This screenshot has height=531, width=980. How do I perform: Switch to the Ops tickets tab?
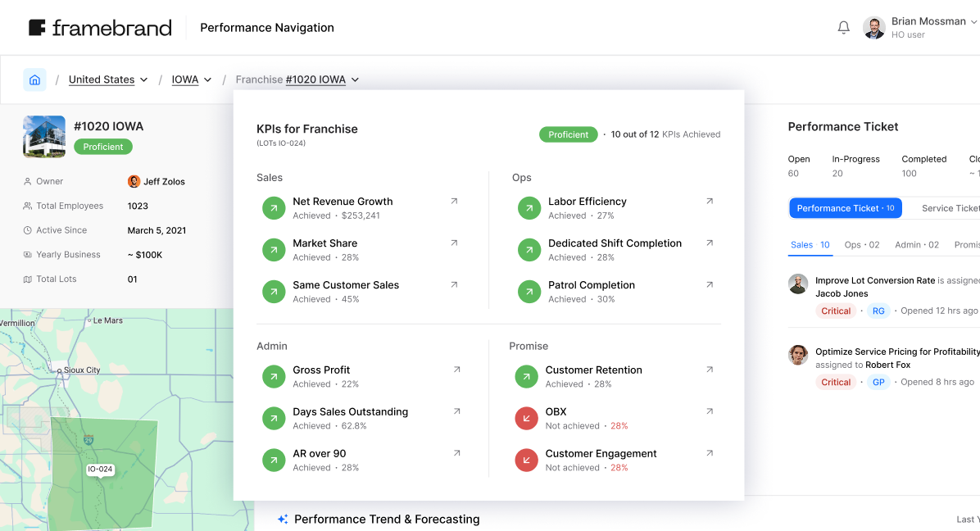click(x=861, y=245)
